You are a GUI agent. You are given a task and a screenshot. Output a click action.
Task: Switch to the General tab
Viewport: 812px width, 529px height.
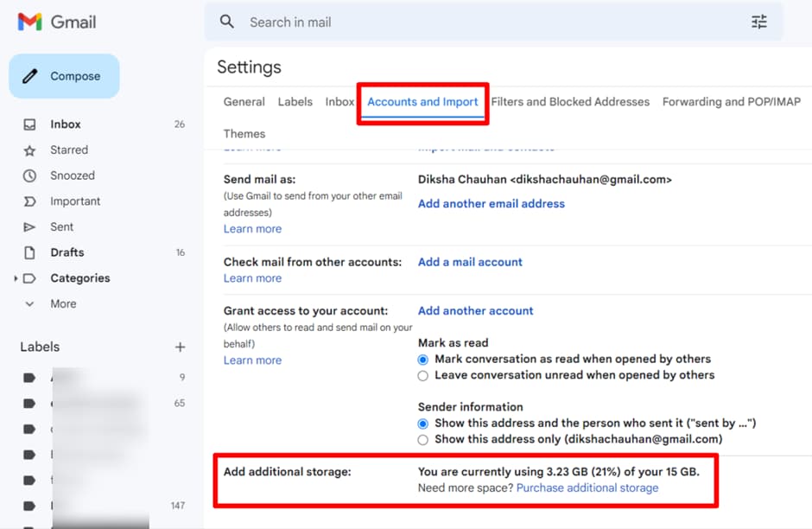[244, 101]
